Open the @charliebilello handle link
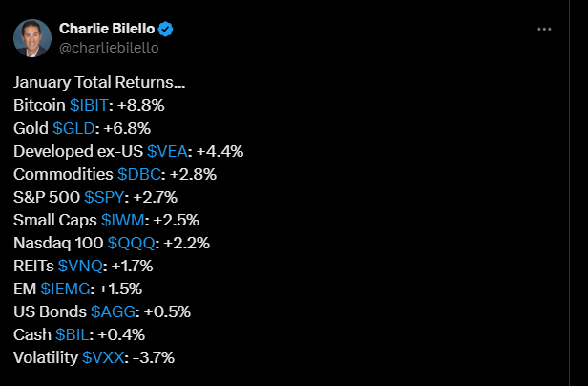The width and height of the screenshot is (588, 386). tap(109, 48)
